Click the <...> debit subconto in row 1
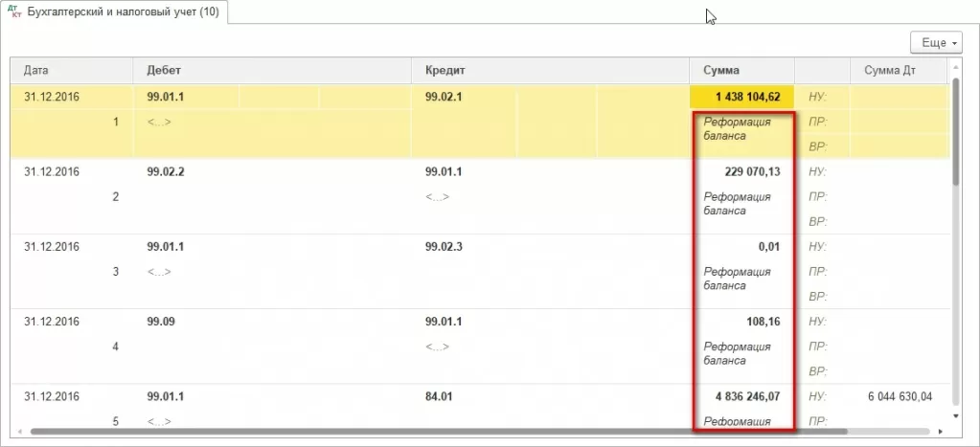This screenshot has height=447, width=980. pos(159,122)
